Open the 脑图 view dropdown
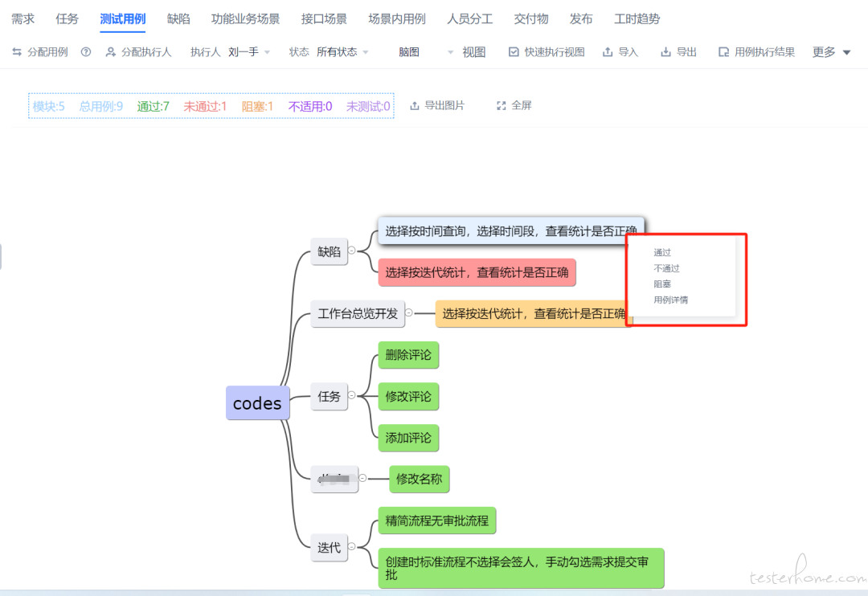The width and height of the screenshot is (868, 596). click(426, 52)
